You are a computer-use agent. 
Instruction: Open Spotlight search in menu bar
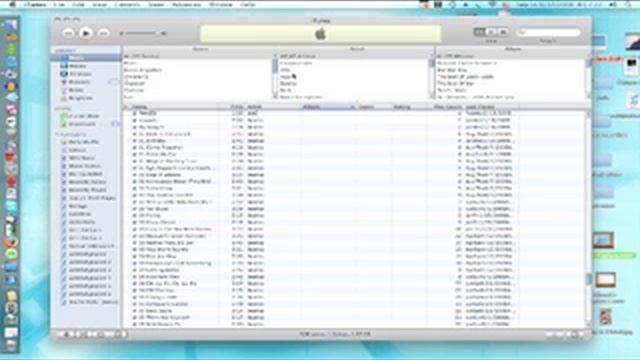coord(629,4)
